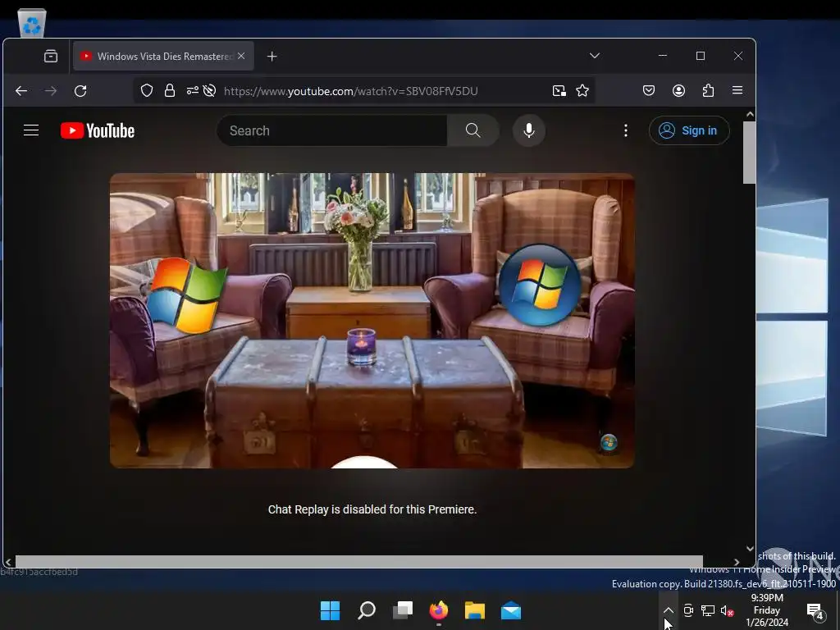840x630 pixels.
Task: Click the muted volume tray icon
Action: pos(727,610)
